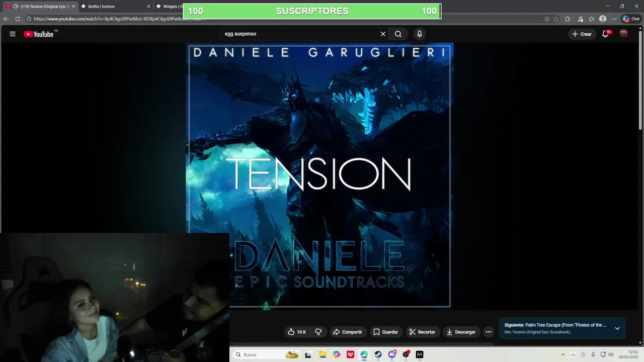Switch to the BotRix Sorteos tab
This screenshot has height=362, width=644.
[115, 7]
